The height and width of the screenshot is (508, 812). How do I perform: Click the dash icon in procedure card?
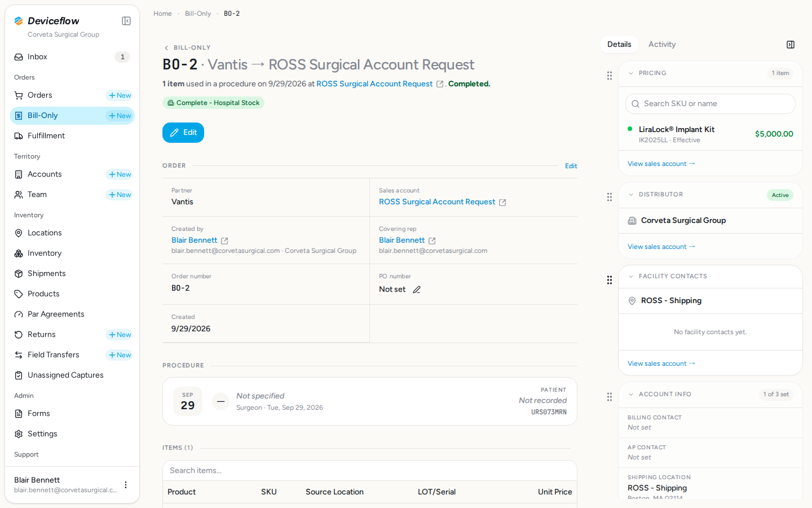pos(221,401)
